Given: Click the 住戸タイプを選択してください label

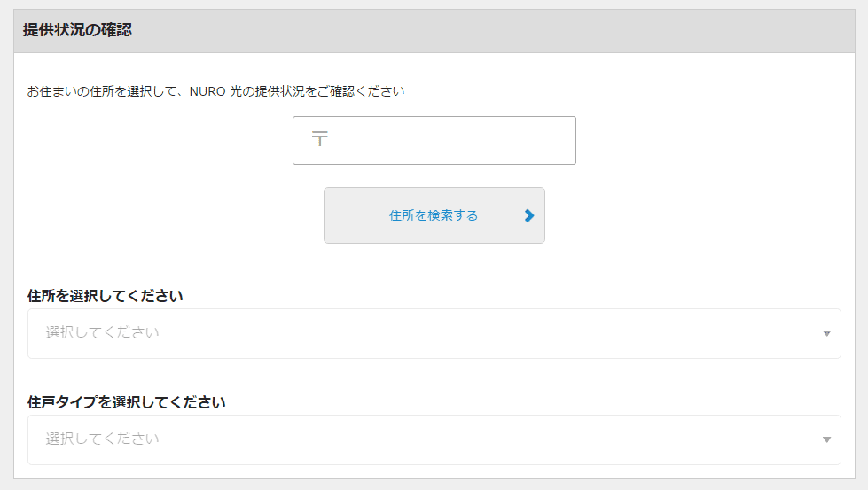Looking at the screenshot, I should coord(126,402).
